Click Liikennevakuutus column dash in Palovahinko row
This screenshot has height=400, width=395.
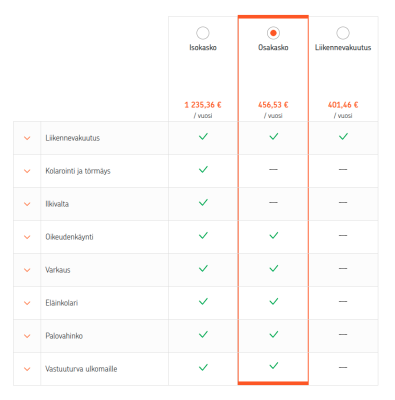tap(343, 334)
